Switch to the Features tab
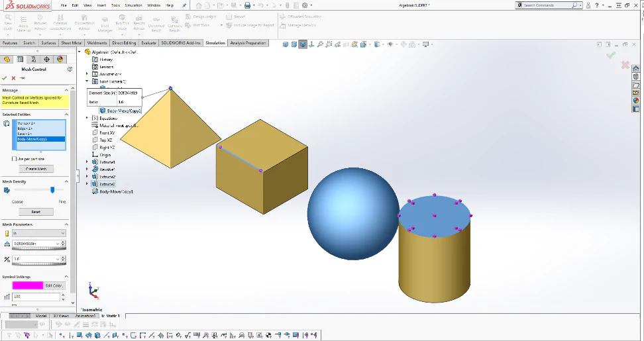The height and width of the screenshot is (341, 644). pyautogui.click(x=10, y=42)
